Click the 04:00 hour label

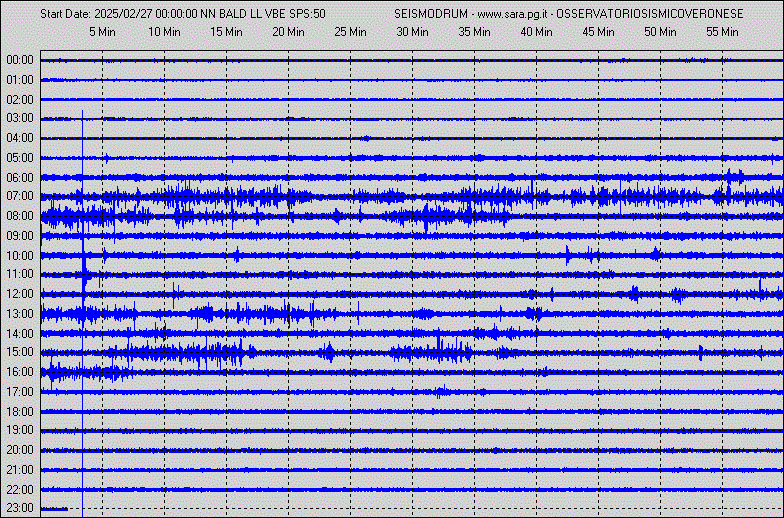point(20,138)
